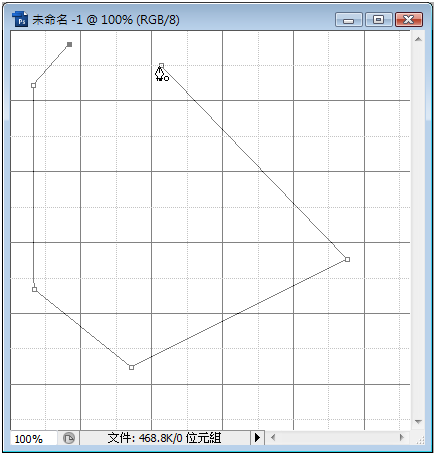The width and height of the screenshot is (436, 455).
Task: Click the lower-left path anchor point
Action: point(34,289)
